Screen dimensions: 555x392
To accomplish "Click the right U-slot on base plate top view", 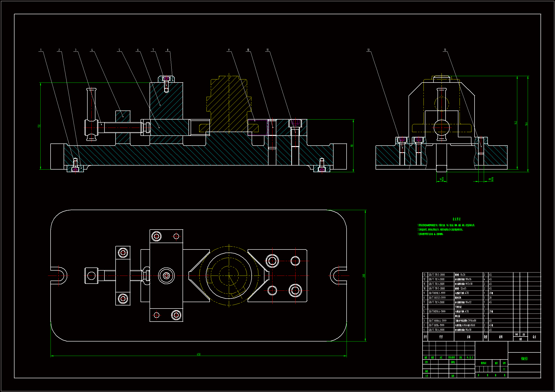I will coord(338,276).
